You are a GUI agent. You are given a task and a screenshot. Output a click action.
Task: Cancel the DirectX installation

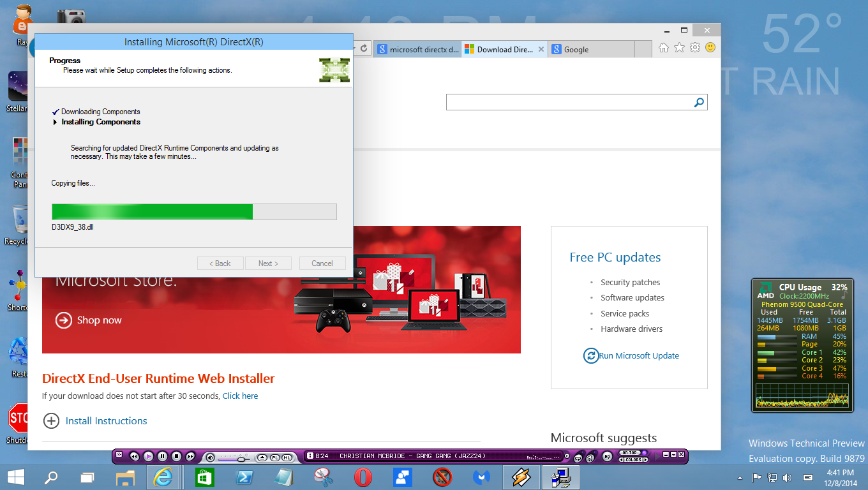tap(322, 263)
